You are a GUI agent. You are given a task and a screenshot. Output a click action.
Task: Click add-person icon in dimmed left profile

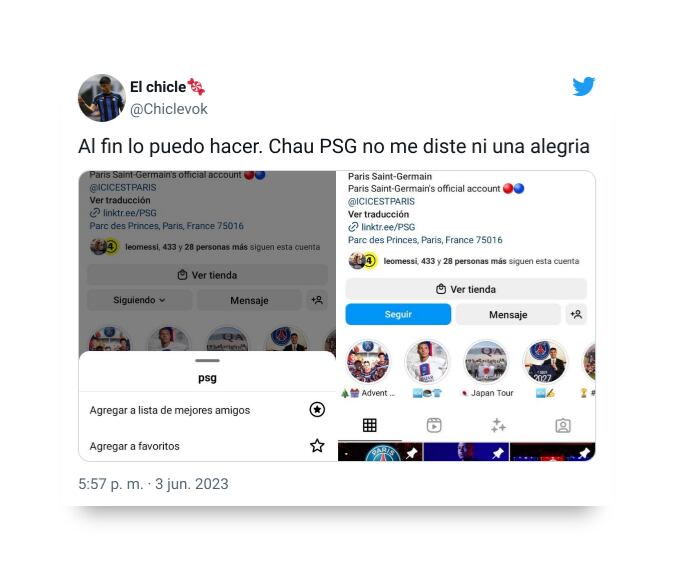(317, 300)
